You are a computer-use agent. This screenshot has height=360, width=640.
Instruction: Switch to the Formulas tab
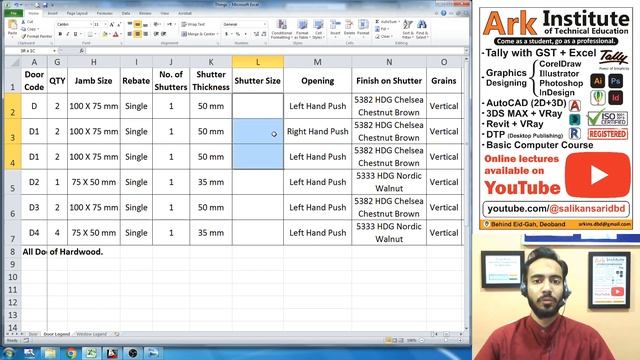pyautogui.click(x=104, y=13)
